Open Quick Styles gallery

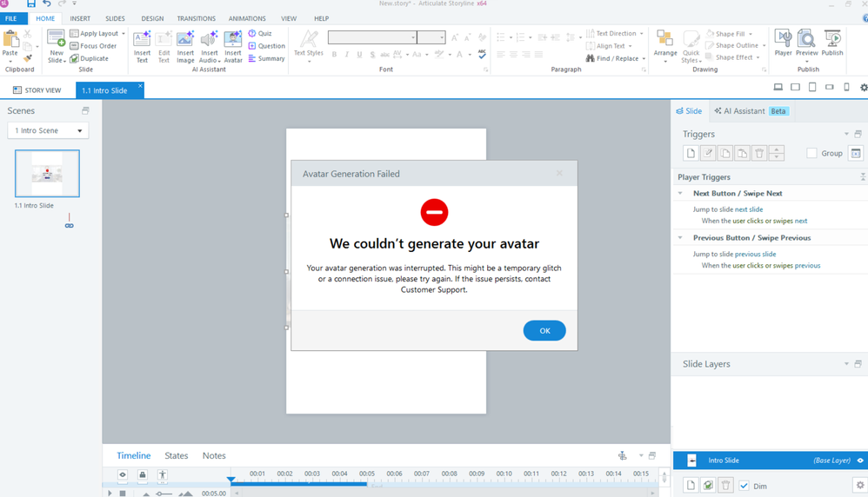tap(691, 46)
